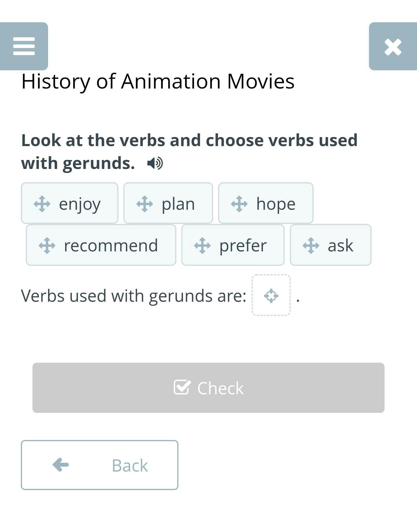This screenshot has height=532, width=417.
Task: Click the drag handle on 'ask'
Action: (311, 246)
